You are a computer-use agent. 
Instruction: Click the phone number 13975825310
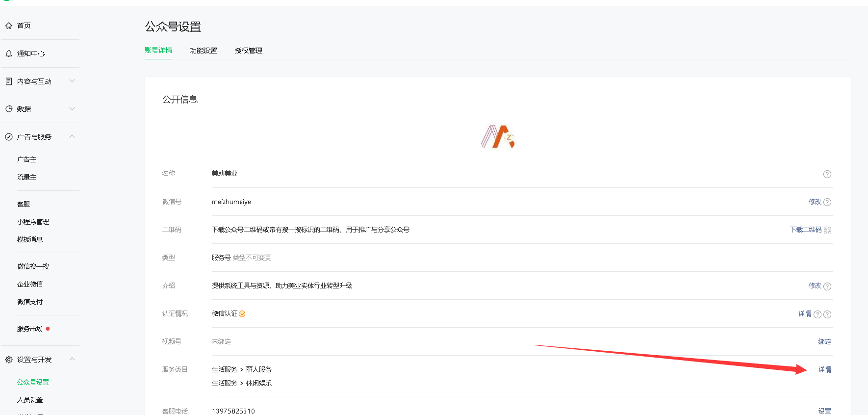click(x=233, y=411)
